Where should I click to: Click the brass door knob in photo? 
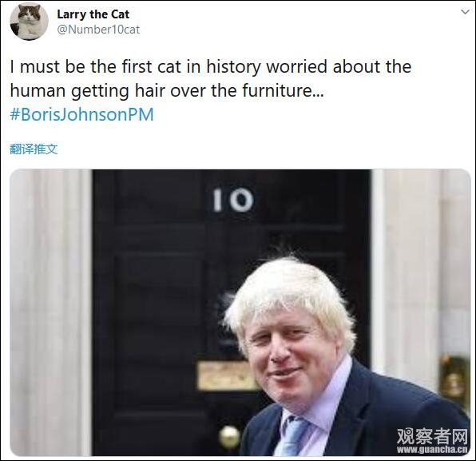[229, 436]
